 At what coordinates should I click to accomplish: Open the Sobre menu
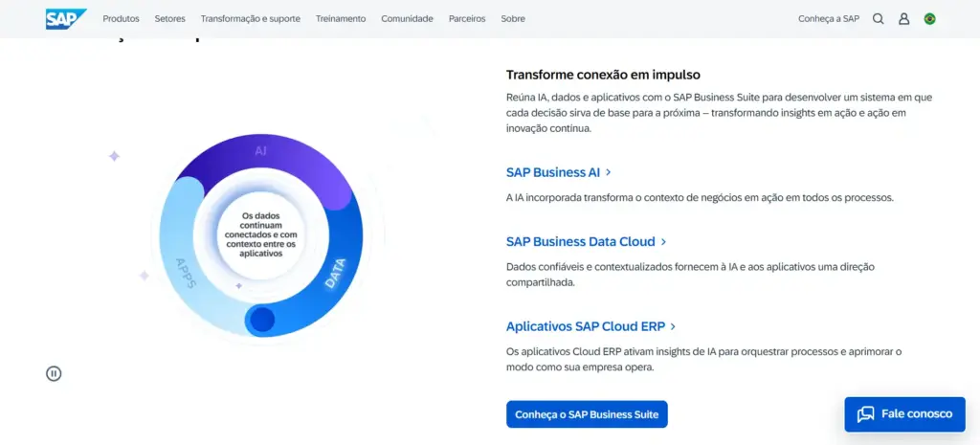[x=513, y=19]
